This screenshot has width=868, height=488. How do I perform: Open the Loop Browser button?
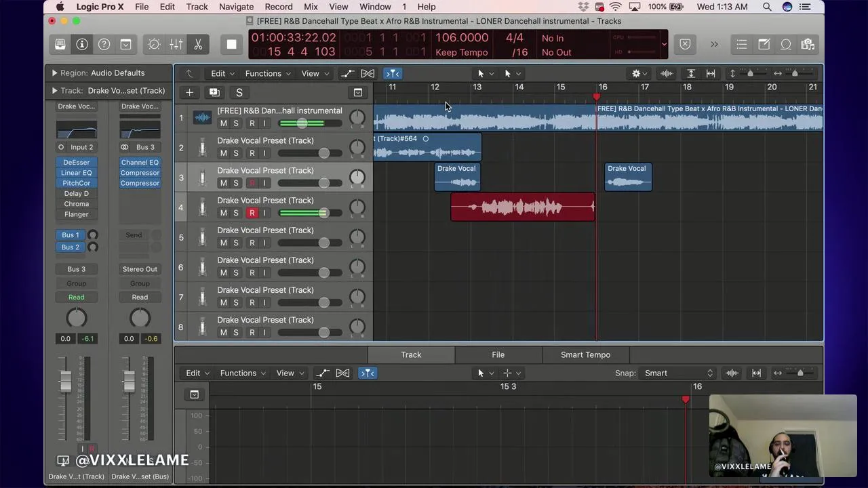786,44
